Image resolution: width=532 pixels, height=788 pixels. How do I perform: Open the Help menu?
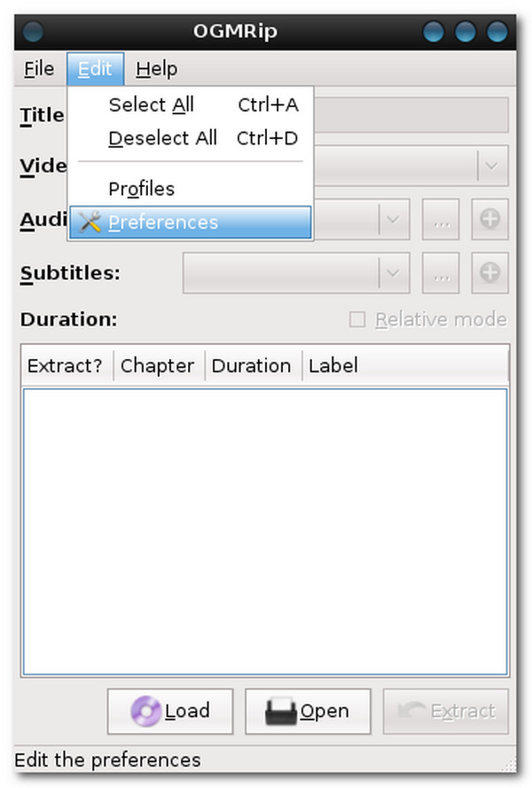coord(156,69)
